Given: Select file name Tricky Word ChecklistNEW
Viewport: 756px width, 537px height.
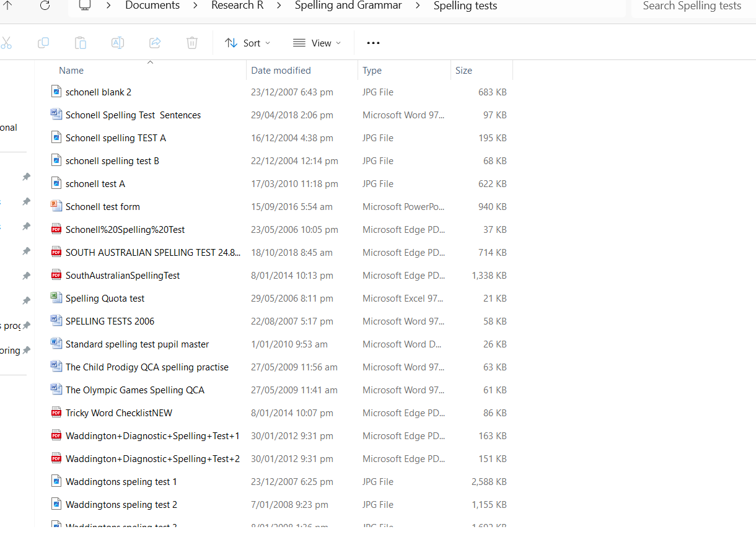Looking at the screenshot, I should tap(119, 413).
